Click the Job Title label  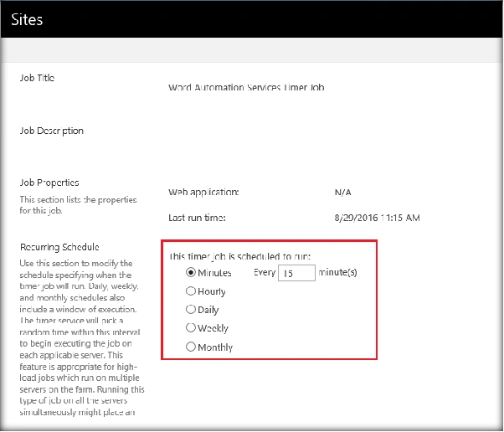pyautogui.click(x=38, y=78)
